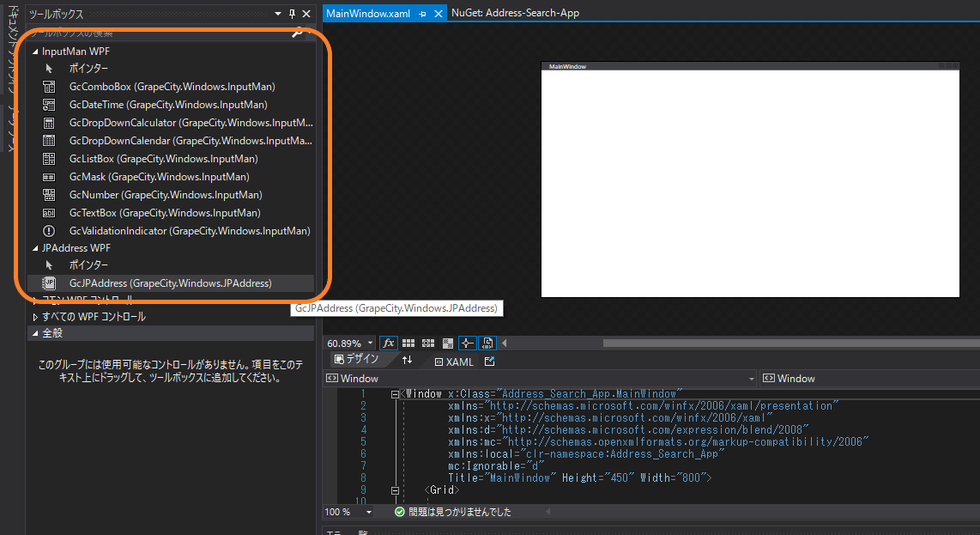Toggle snap grid display

408,343
